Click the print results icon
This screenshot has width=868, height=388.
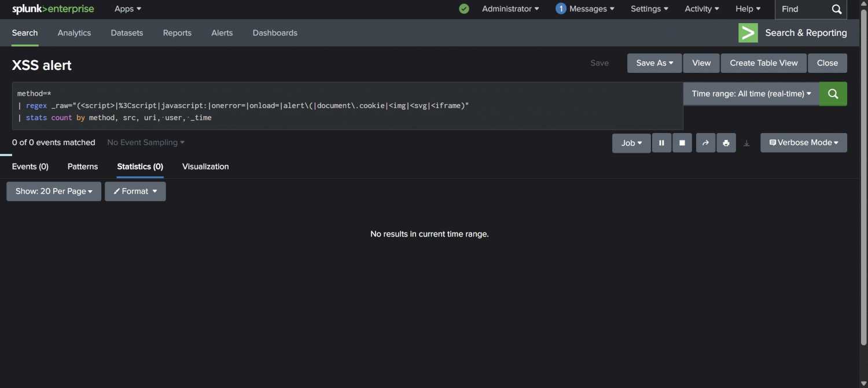point(726,143)
